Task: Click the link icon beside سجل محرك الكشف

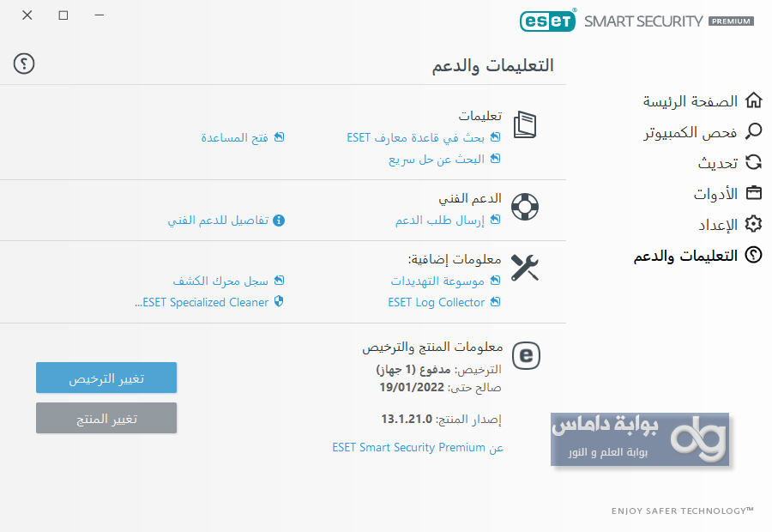Action: pos(279,281)
